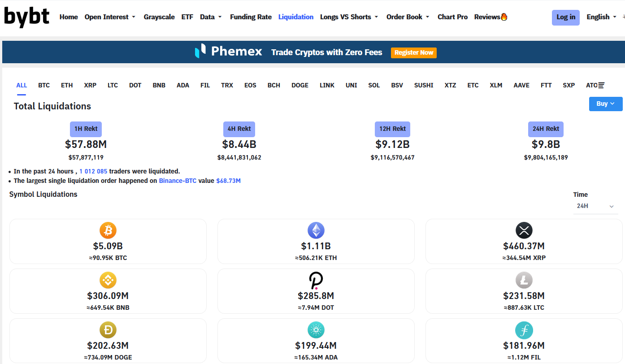Navigate to Funding Rate
The height and width of the screenshot is (364, 625).
tap(251, 17)
